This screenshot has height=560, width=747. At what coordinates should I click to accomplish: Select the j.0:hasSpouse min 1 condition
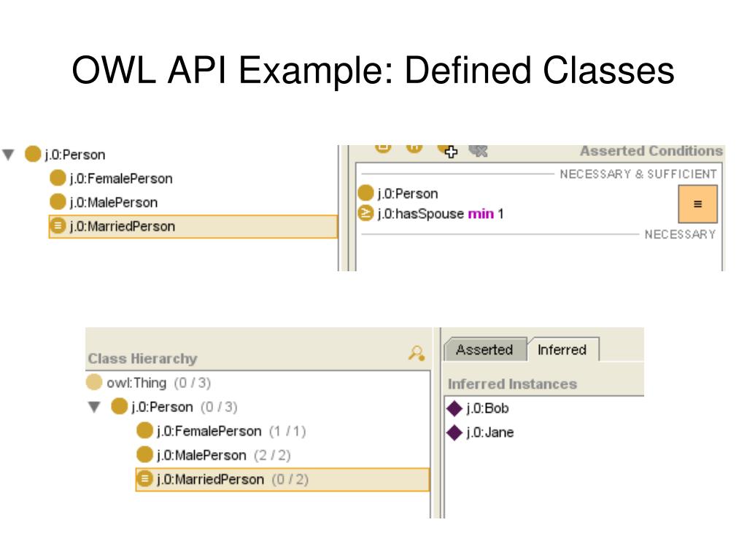tap(430, 214)
